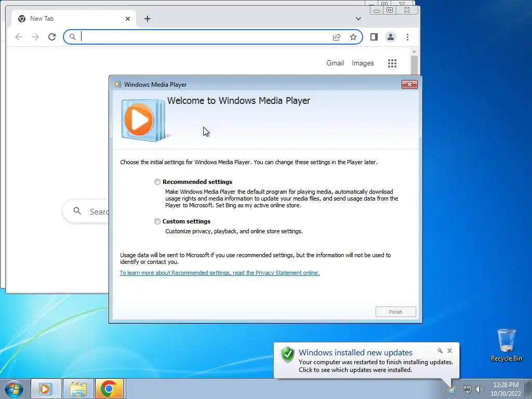Click the Chrome taskbar icon
This screenshot has width=532, height=399.
(x=109, y=389)
